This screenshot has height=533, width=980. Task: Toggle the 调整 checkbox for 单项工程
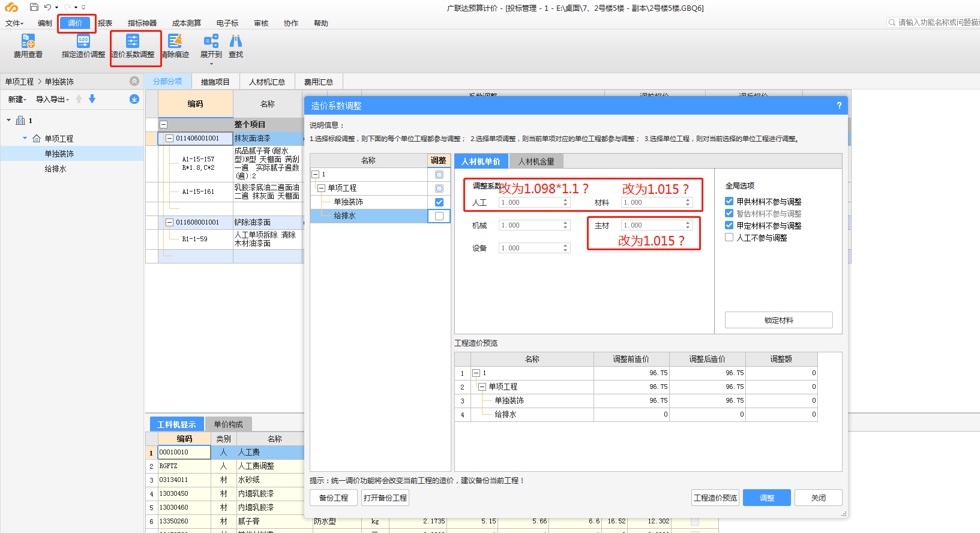point(439,188)
